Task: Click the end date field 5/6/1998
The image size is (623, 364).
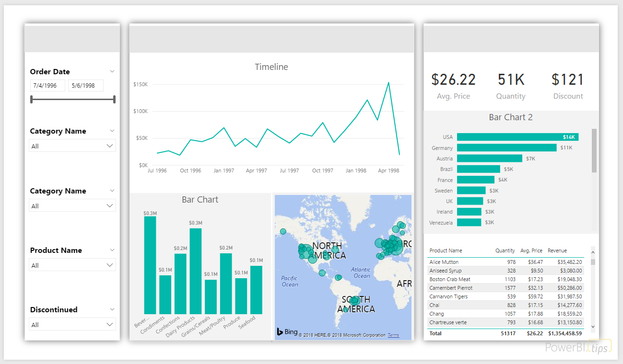Action: [x=85, y=86]
